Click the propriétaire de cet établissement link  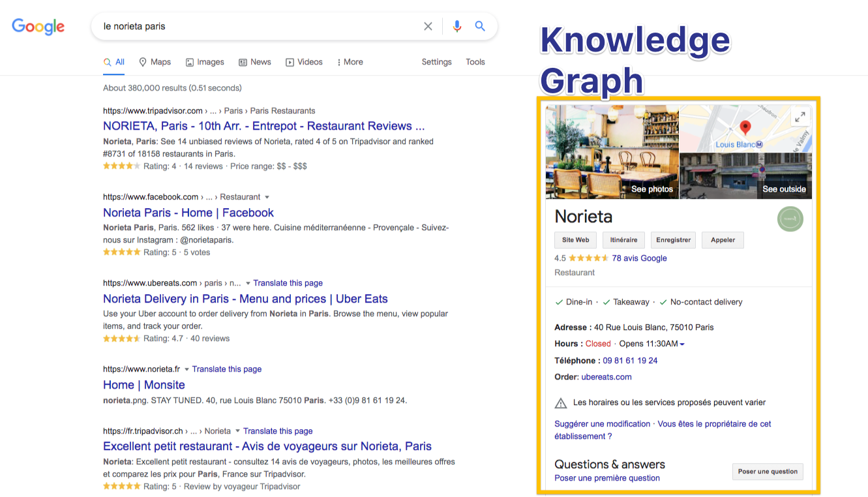click(x=663, y=430)
